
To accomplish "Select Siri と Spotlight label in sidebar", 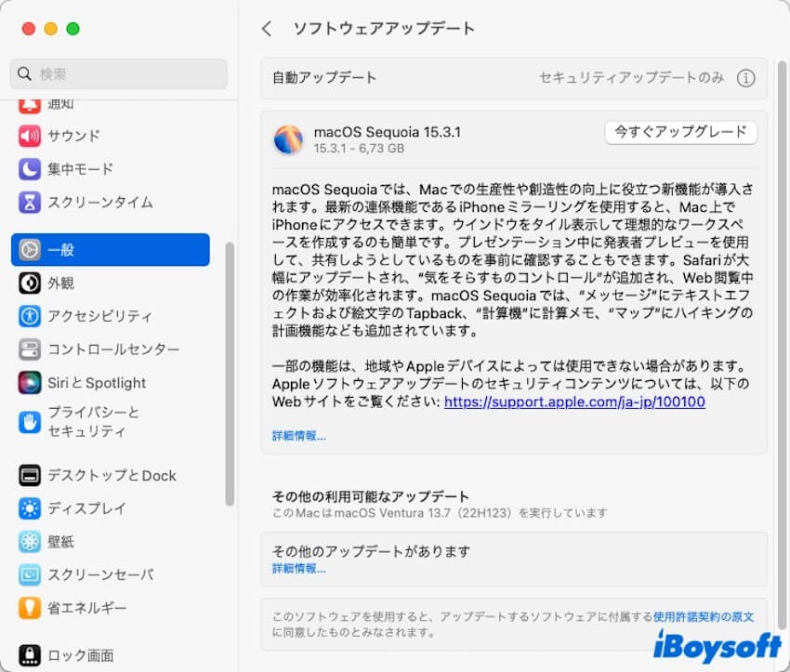I will (x=97, y=382).
